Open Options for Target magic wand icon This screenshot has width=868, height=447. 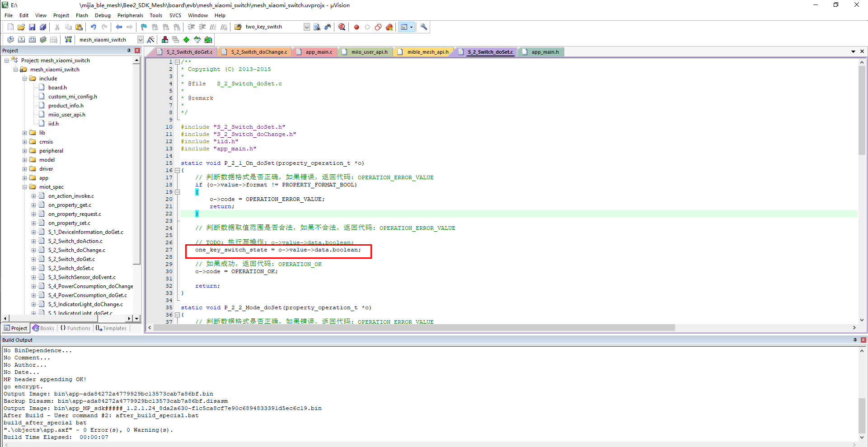tap(151, 40)
